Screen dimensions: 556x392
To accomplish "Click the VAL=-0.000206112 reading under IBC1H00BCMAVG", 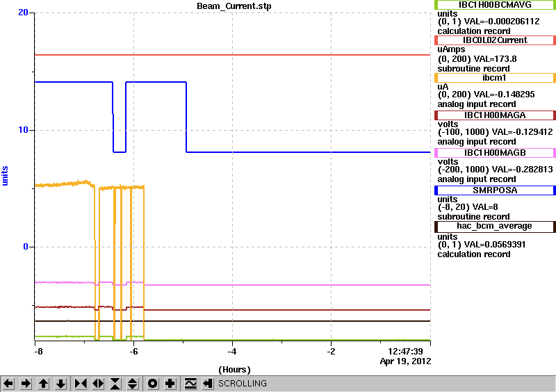I will point(502,22).
